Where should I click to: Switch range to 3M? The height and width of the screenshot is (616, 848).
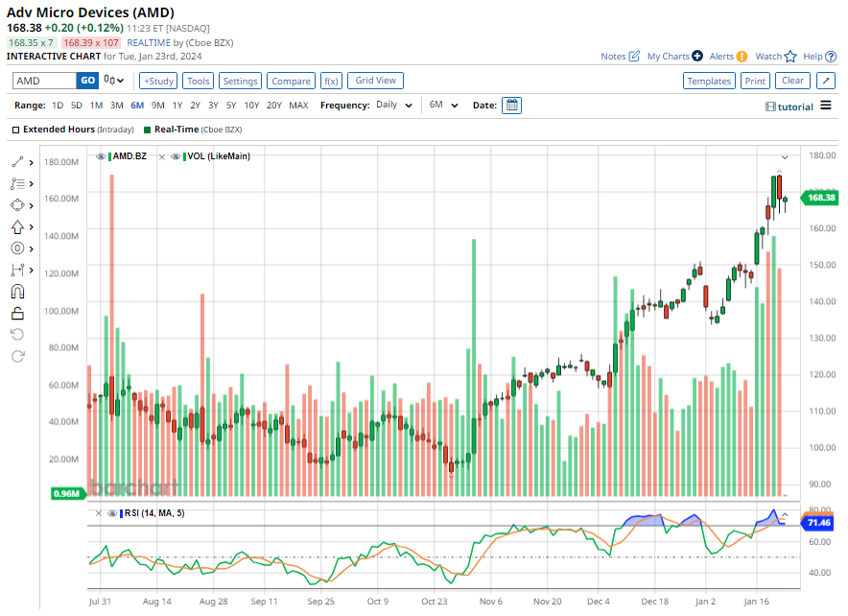pyautogui.click(x=116, y=106)
